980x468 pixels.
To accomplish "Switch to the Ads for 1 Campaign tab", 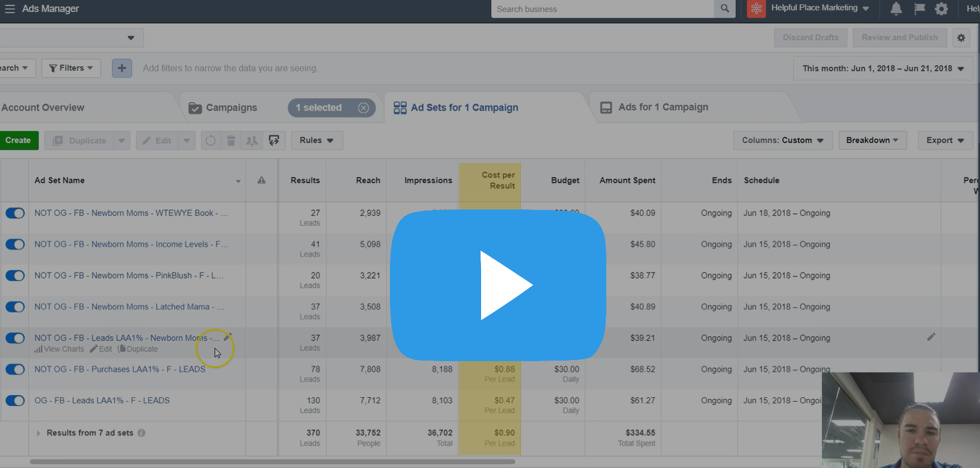I will point(662,107).
